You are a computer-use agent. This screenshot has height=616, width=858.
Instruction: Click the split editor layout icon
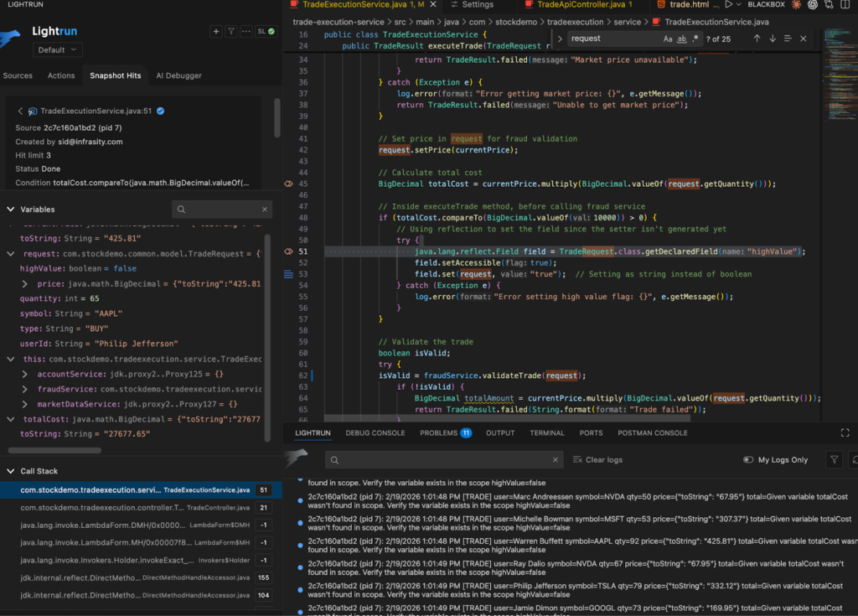(x=847, y=5)
